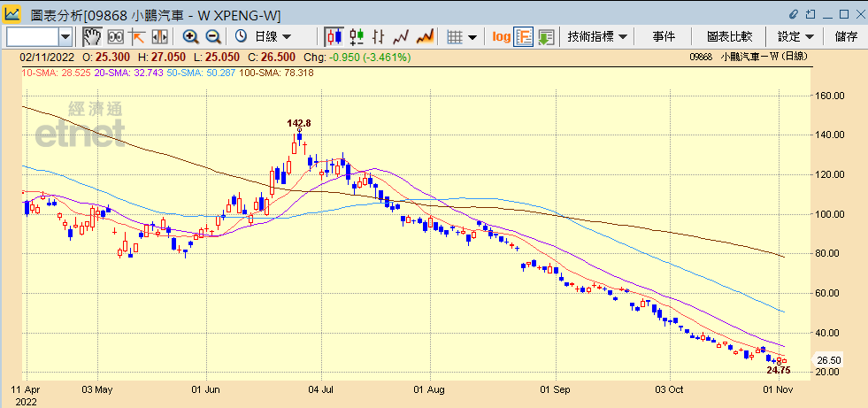Click the 01 Sep date axis label
Viewport: 868px width, 408px height.
pos(557,389)
